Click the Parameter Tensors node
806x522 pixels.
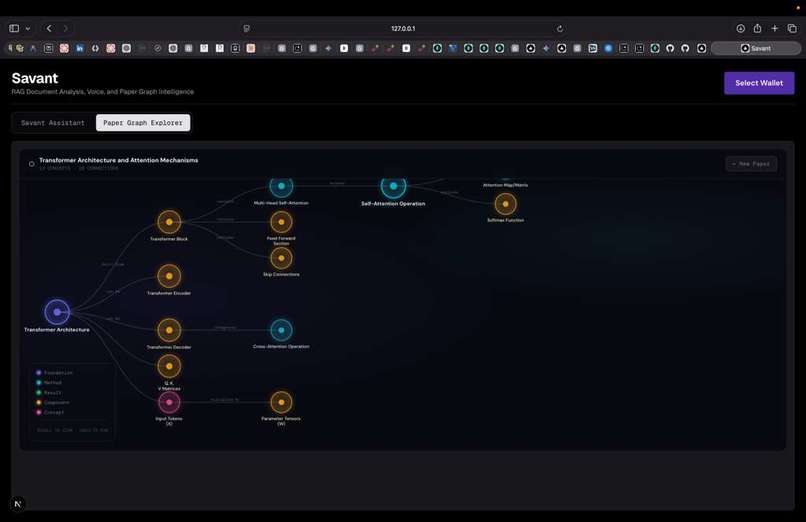tap(281, 402)
